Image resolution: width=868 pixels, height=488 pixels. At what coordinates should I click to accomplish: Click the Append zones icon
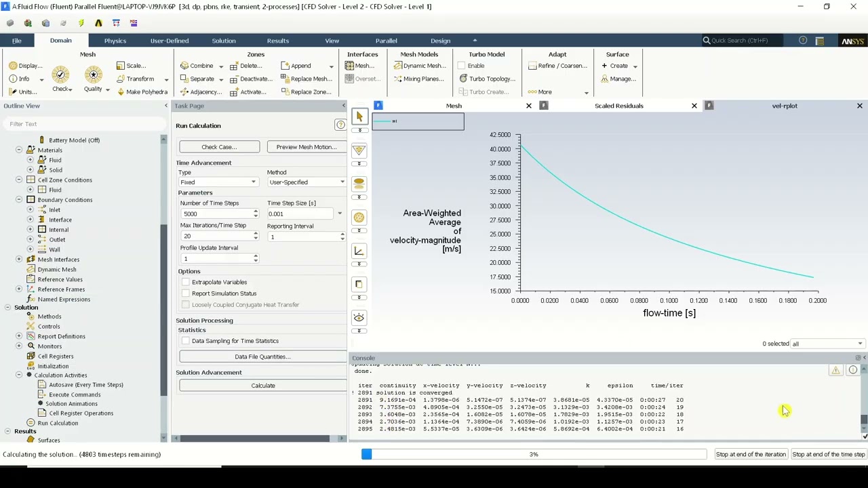click(x=285, y=66)
